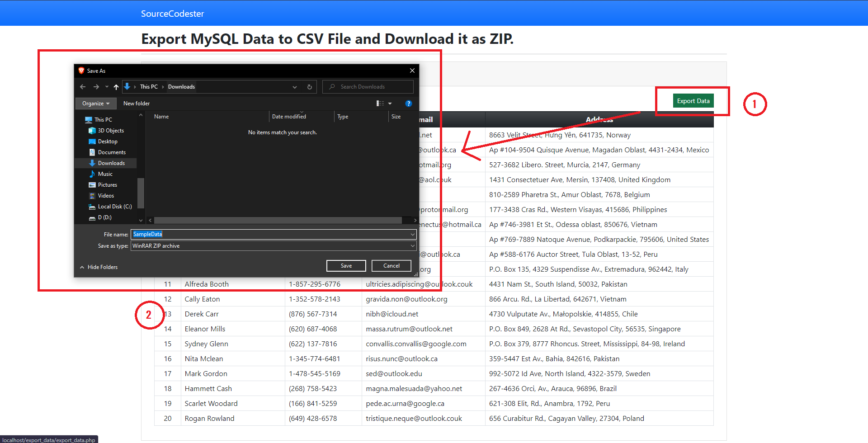Image resolution: width=868 pixels, height=443 pixels.
Task: Click email sed@outlook.edu
Action: pos(394,374)
